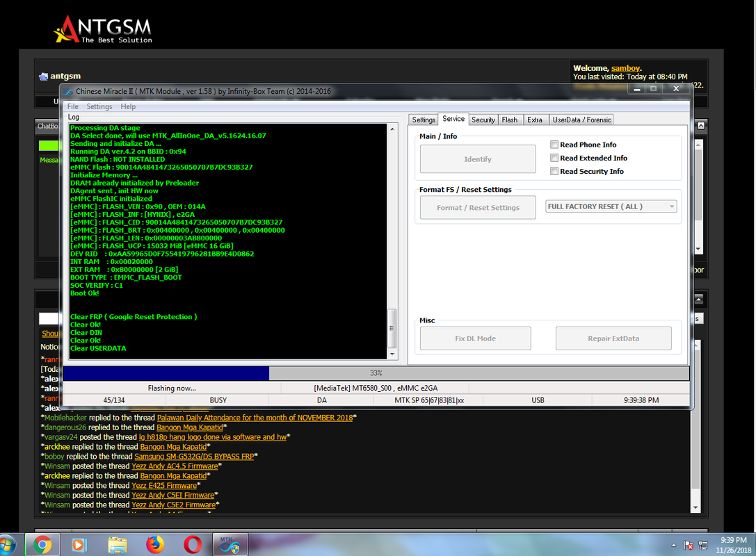756x556 pixels.
Task: Switch to the Extra tab
Action: pos(535,120)
